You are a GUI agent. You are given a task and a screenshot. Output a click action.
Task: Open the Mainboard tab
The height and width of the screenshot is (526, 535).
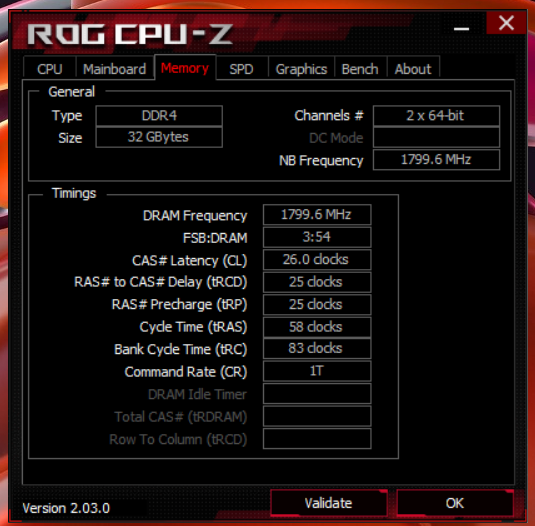click(115, 69)
